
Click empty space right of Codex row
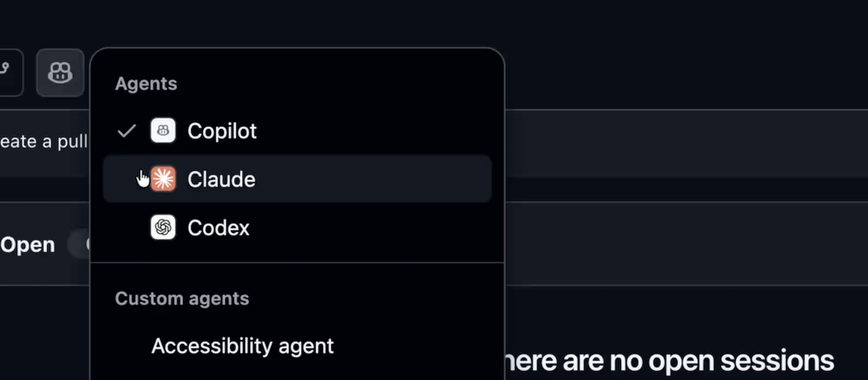coord(371,228)
